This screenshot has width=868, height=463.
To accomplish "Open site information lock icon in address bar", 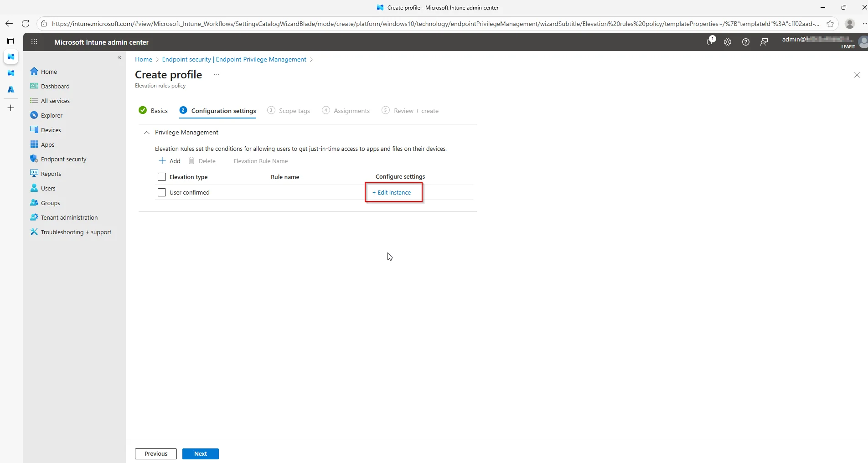I will (x=44, y=24).
